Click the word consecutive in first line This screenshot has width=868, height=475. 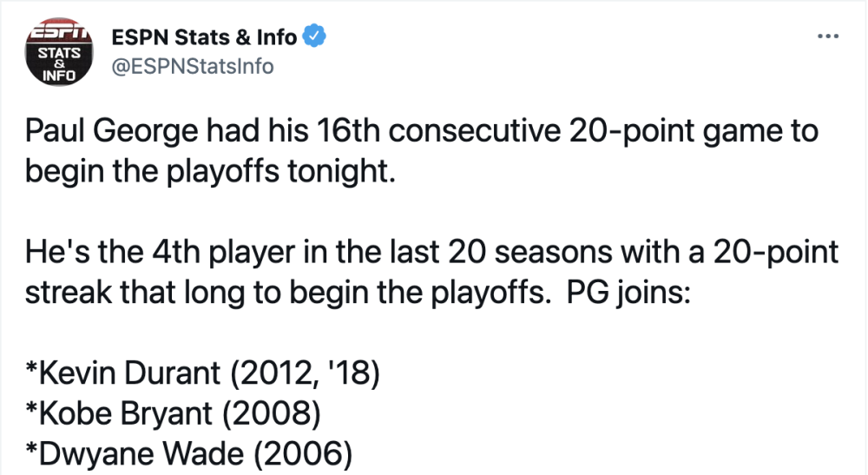475,131
